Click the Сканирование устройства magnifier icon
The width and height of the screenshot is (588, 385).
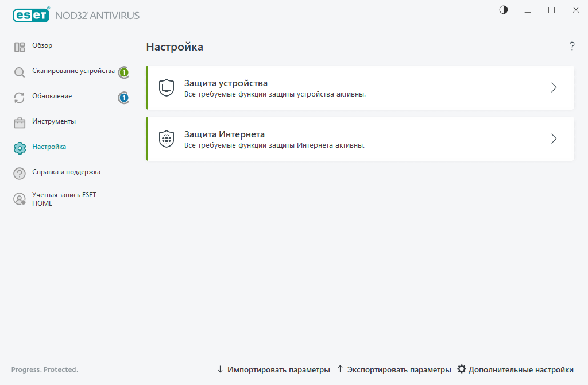[x=20, y=72]
